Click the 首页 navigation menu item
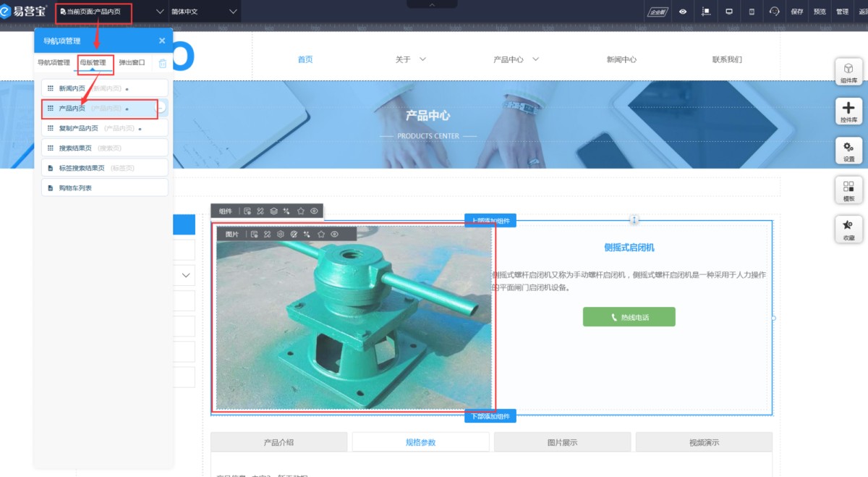 (x=305, y=59)
